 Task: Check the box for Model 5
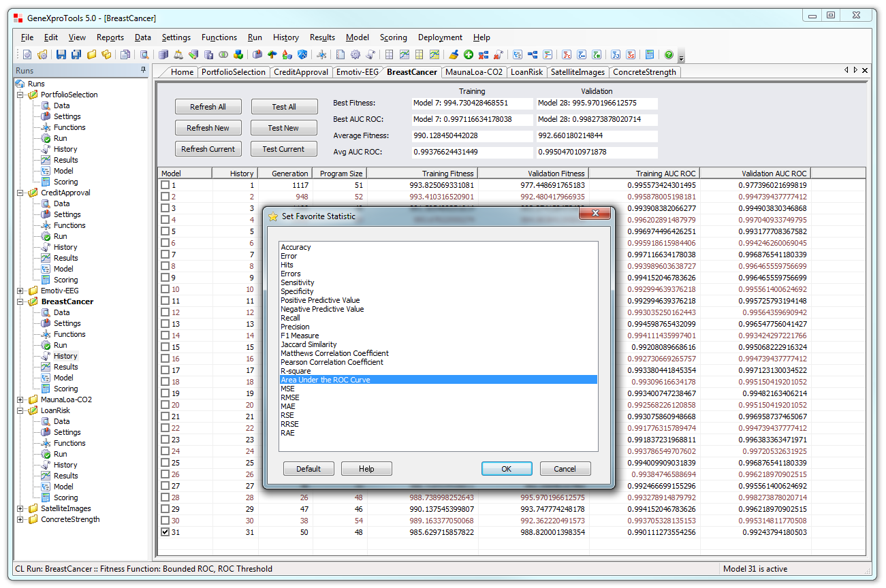tap(165, 231)
